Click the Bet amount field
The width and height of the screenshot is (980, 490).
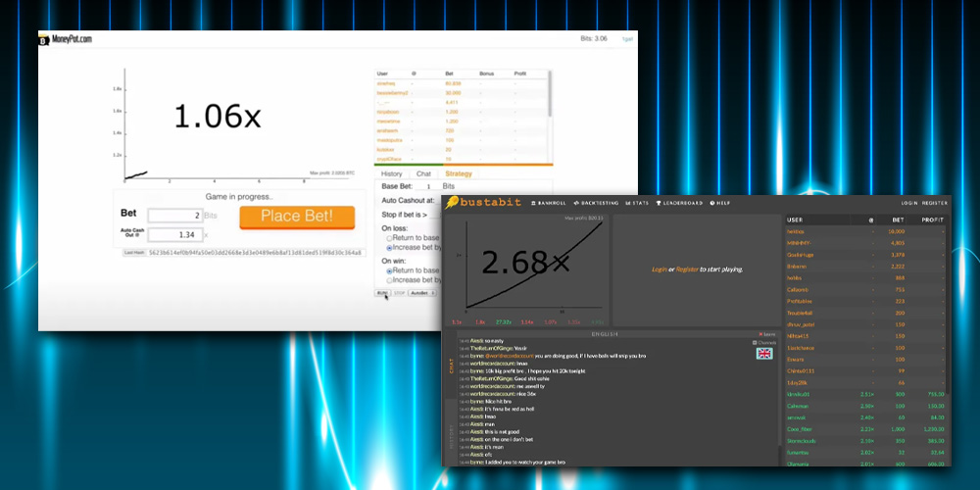pyautogui.click(x=175, y=216)
